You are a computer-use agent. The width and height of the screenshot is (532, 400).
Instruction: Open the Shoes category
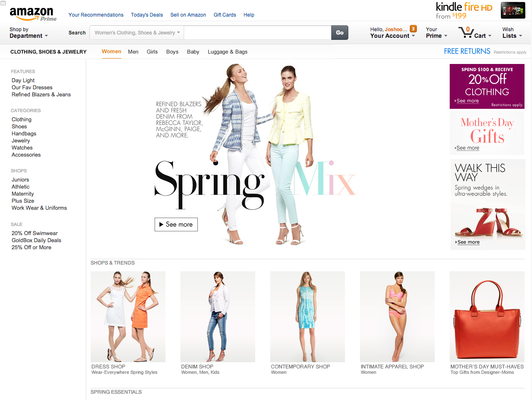click(x=19, y=127)
